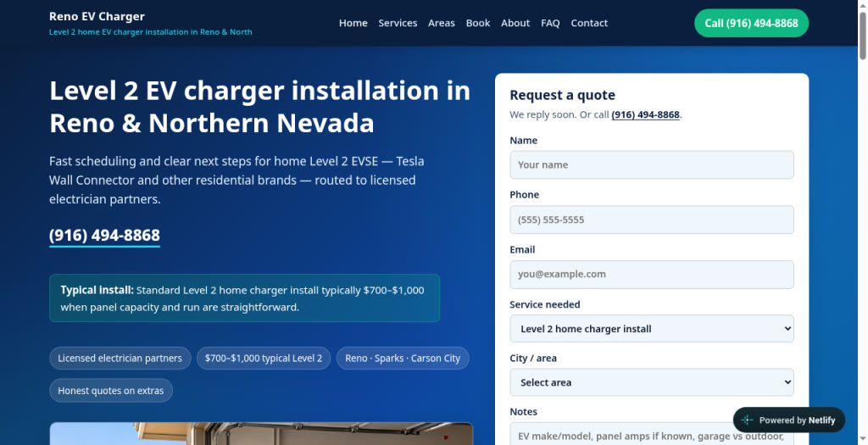Click the page vertical scrollbar thumb
868x445 pixels.
[862, 35]
